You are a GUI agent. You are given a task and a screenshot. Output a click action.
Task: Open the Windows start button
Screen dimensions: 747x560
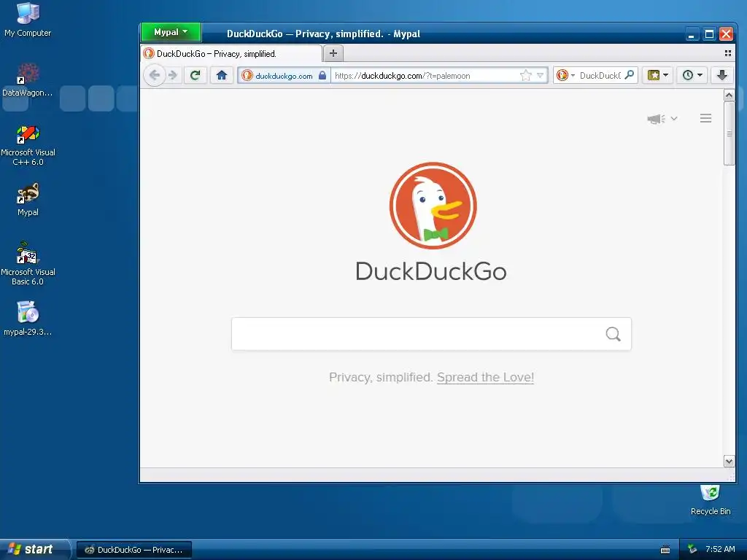tap(35, 549)
